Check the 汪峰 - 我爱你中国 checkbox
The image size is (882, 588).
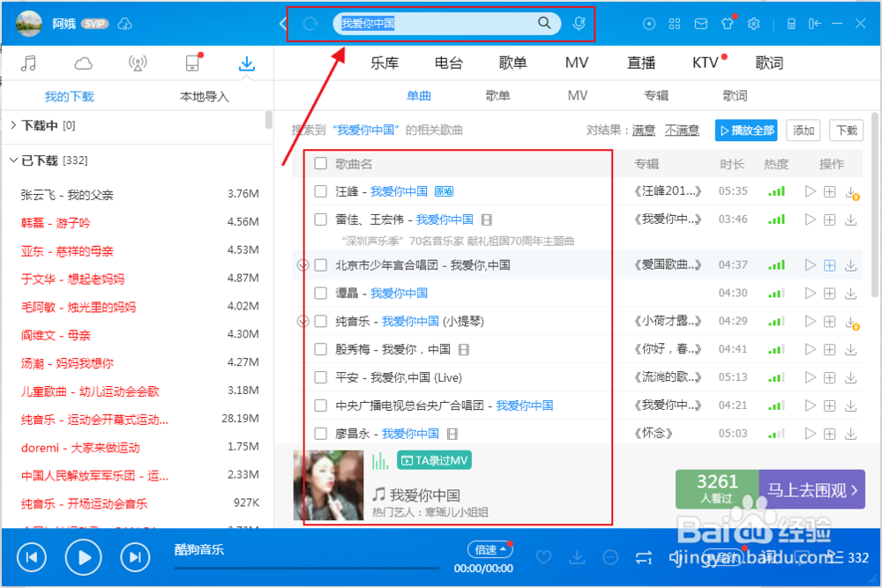321,191
